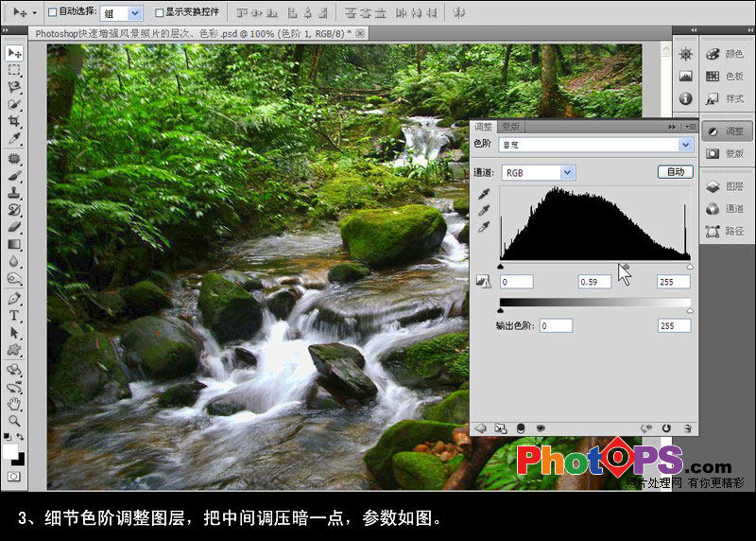Open adjustments panel flyout menu
This screenshot has height=541, width=756.
coord(690,127)
